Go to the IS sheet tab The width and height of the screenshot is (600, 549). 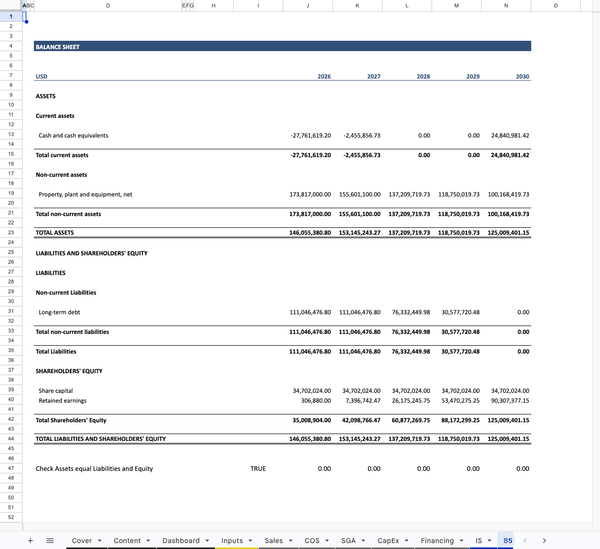pos(478,541)
